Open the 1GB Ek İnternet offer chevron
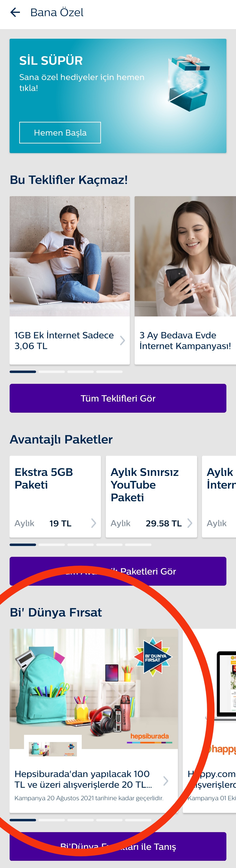The width and height of the screenshot is (236, 868). [122, 341]
